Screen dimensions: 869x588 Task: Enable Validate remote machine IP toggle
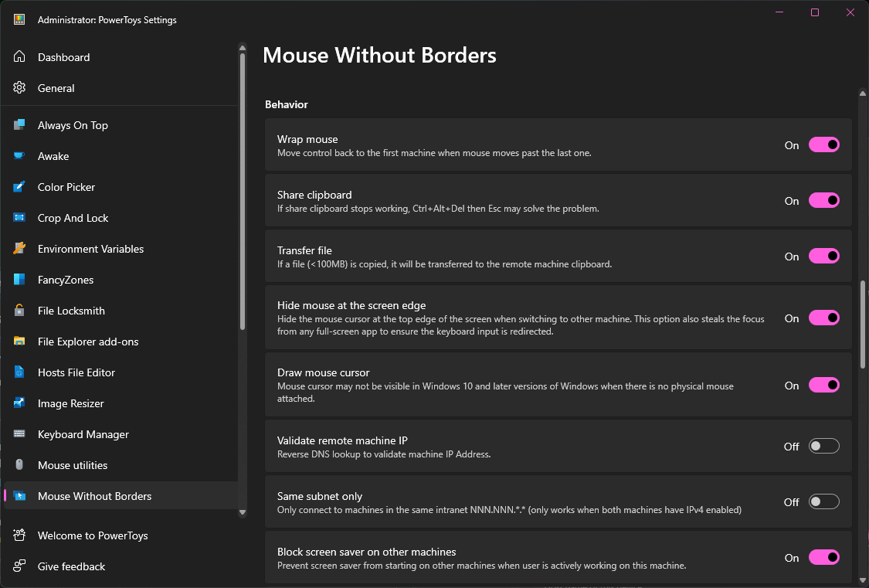tap(823, 446)
